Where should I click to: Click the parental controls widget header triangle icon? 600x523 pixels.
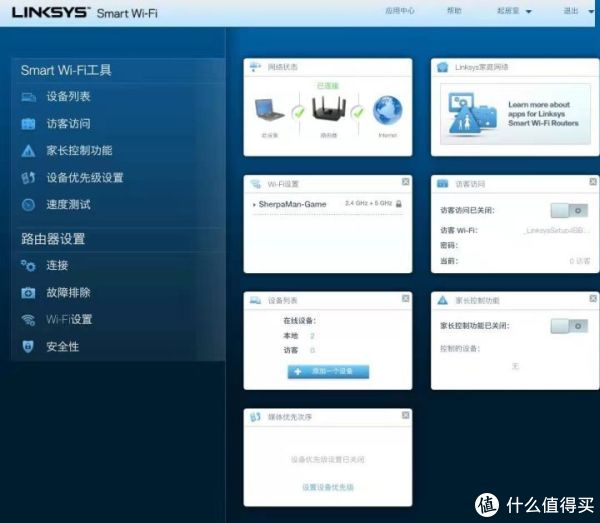443,300
